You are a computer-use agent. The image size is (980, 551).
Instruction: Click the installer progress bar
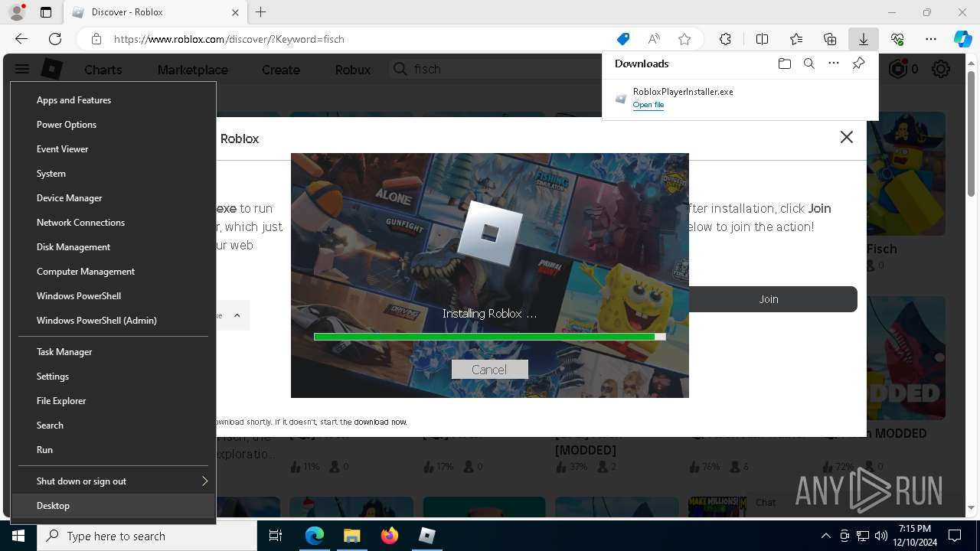coord(489,337)
